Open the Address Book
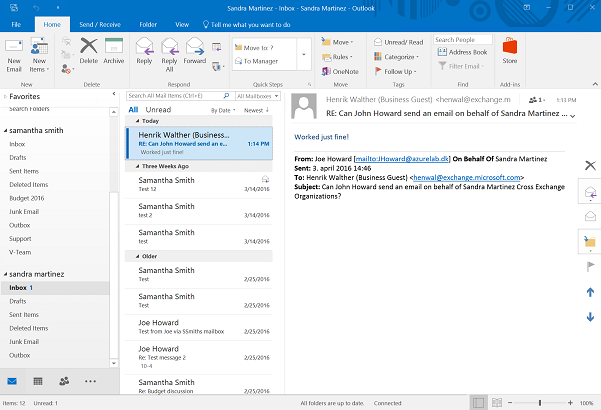 (462, 52)
